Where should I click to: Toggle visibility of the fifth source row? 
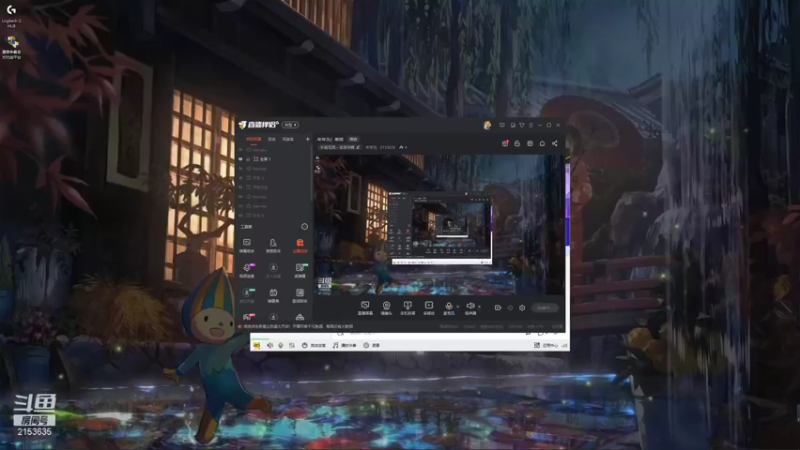click(241, 187)
